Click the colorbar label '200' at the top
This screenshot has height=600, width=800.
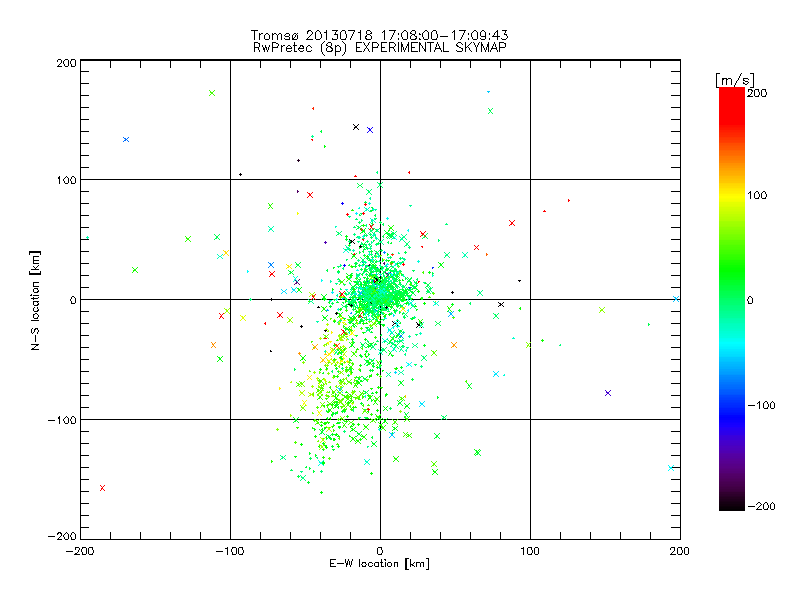coord(757,93)
